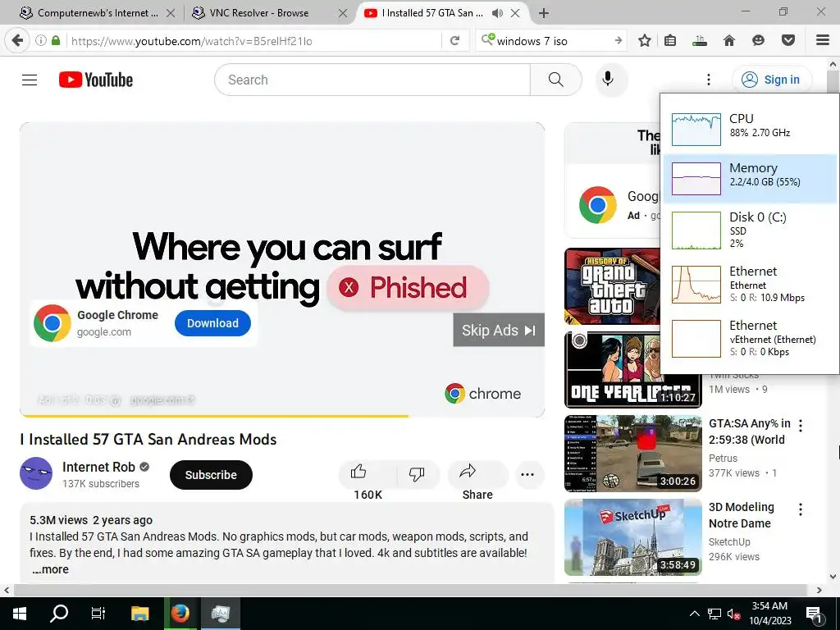
Task: Select Ethernet entry showing 10.9 Mbps
Action: tap(750, 284)
